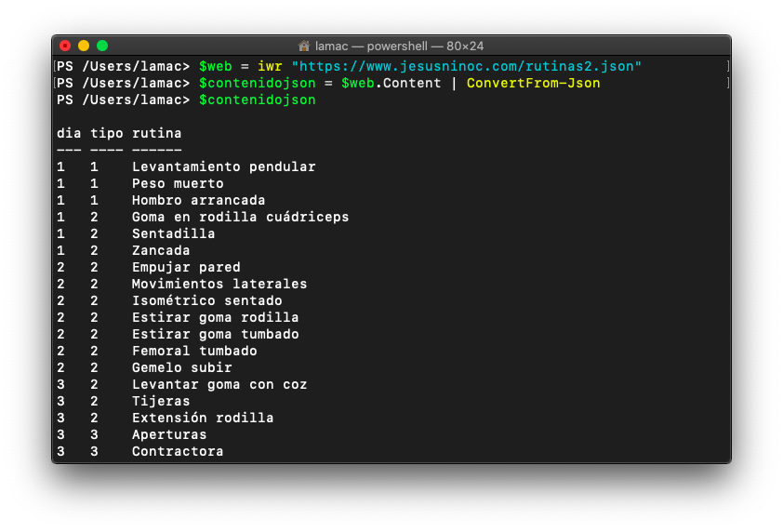783x532 pixels.
Task: Click the 'Peso muerto' entry
Action: 178,184
